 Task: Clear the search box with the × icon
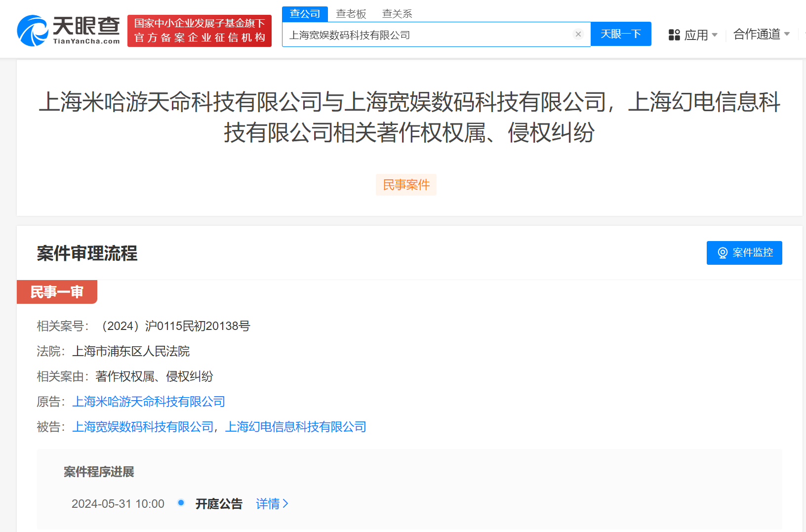[x=578, y=34]
